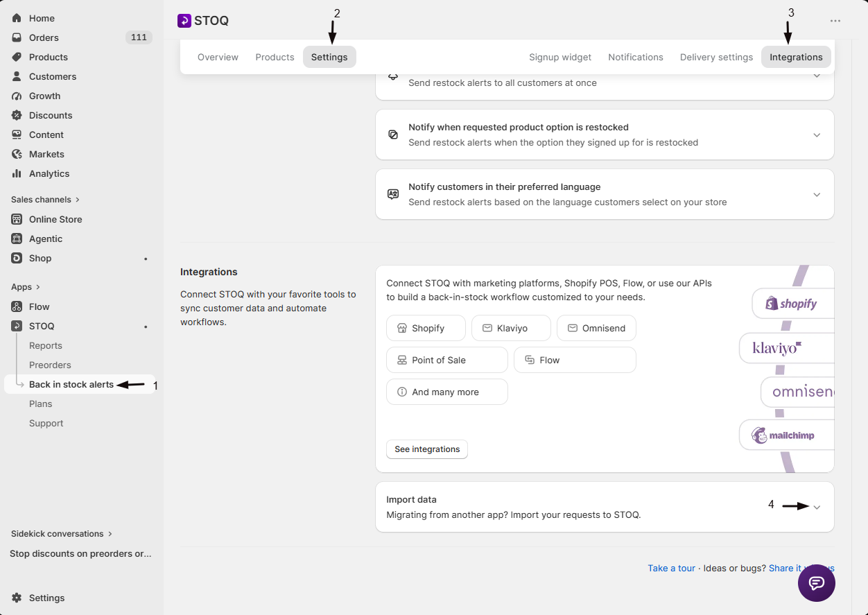This screenshot has height=615, width=868.
Task: Select the STOQ app icon in sidebar
Action: click(x=17, y=326)
